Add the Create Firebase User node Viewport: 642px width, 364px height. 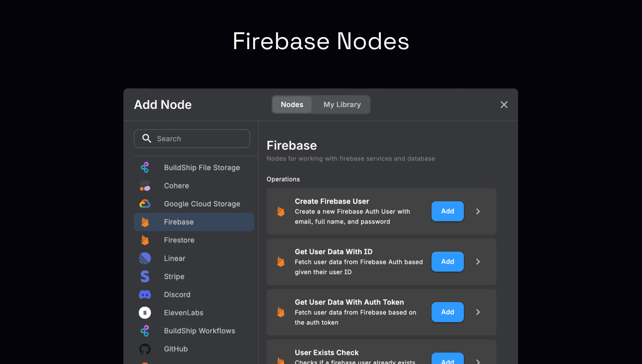[x=447, y=211]
